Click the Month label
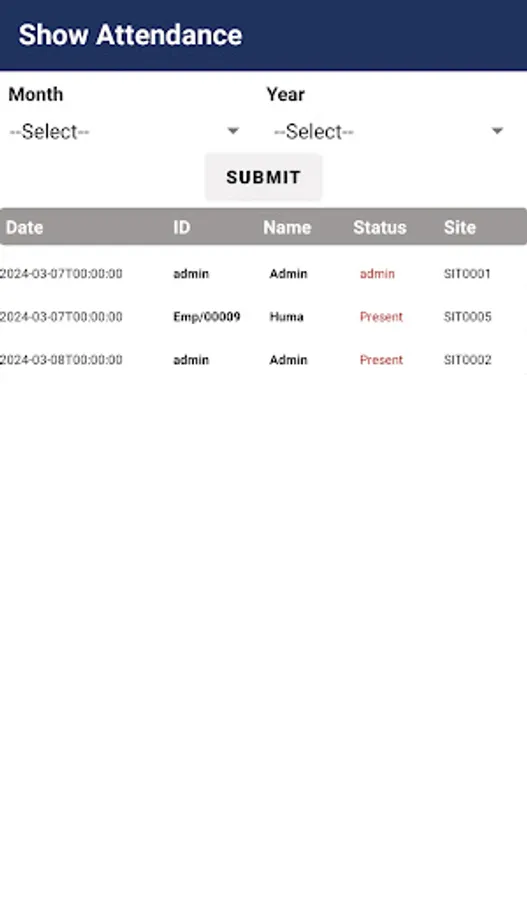527x900 pixels. pyautogui.click(x=36, y=94)
